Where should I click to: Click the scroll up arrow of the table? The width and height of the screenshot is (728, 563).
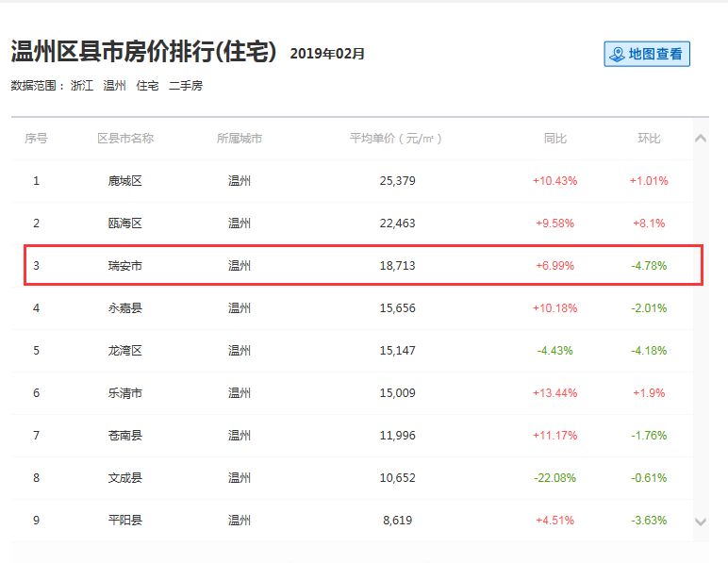point(701,139)
